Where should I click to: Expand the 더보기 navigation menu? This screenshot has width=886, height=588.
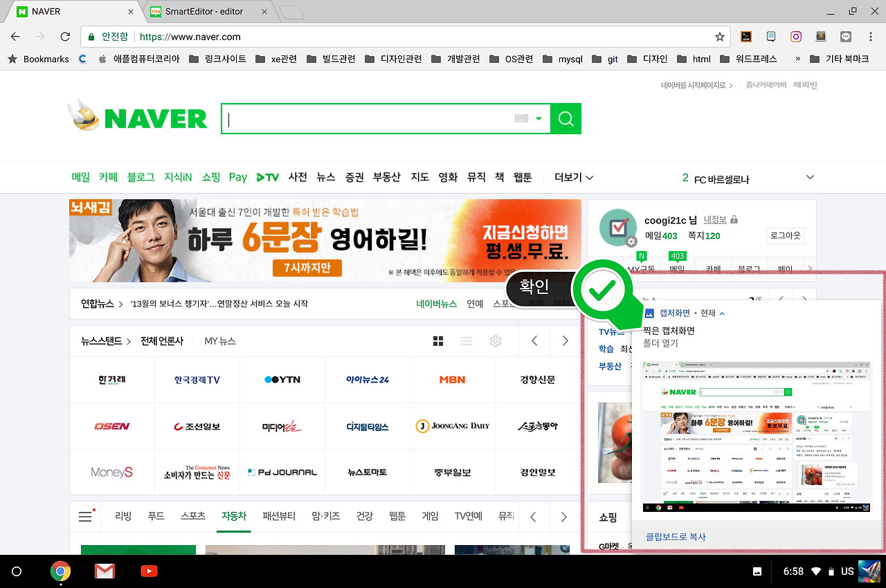(x=573, y=177)
